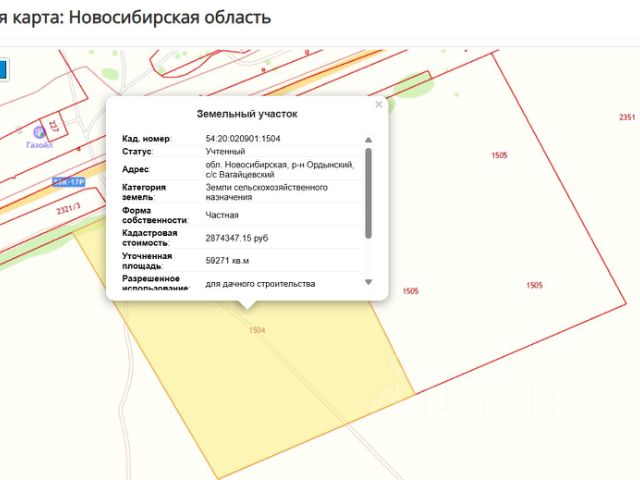Click the Форма собственности field label
The width and height of the screenshot is (640, 480).
[x=155, y=215]
